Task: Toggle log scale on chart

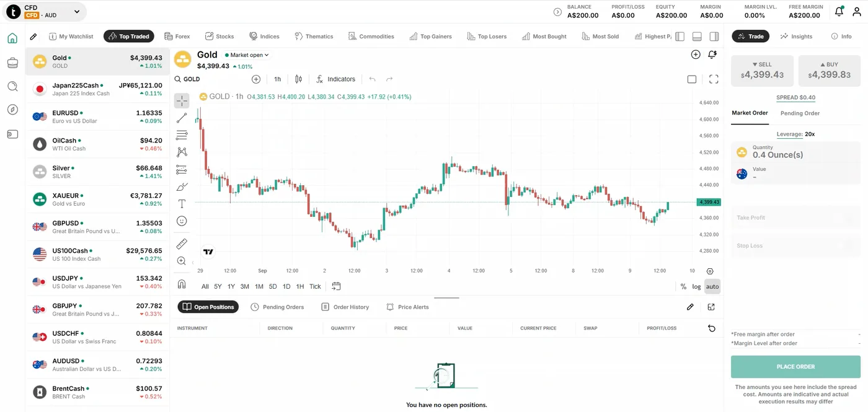Action: pyautogui.click(x=696, y=286)
